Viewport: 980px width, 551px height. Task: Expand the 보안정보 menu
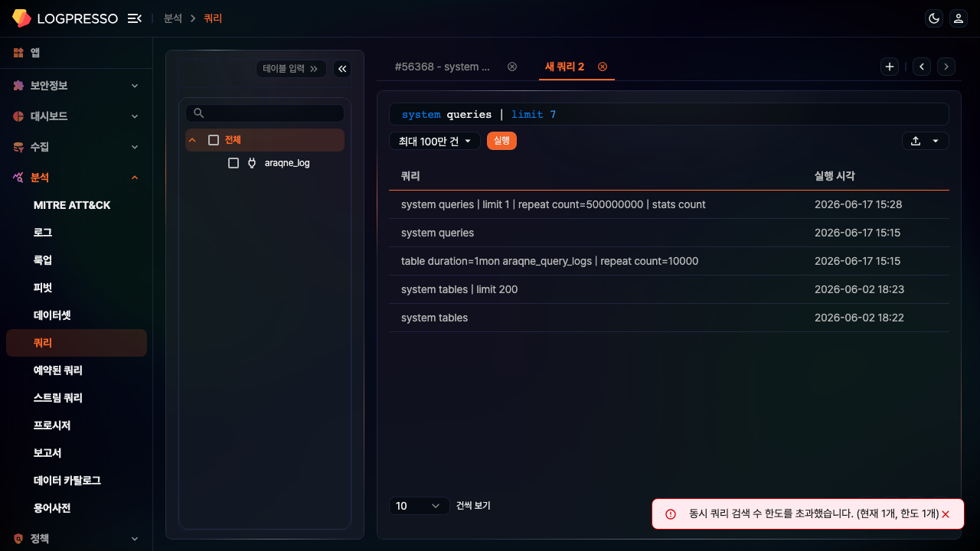(135, 86)
